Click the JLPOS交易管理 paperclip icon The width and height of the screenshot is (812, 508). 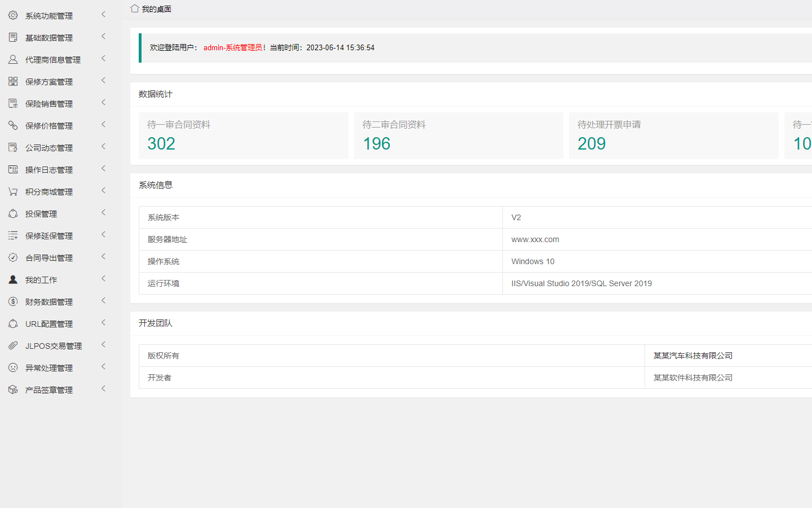13,345
